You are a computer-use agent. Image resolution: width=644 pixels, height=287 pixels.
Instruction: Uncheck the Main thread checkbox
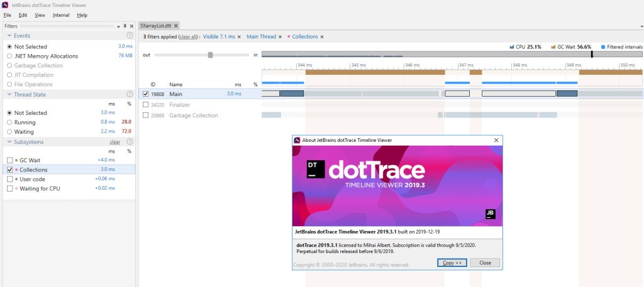(146, 94)
